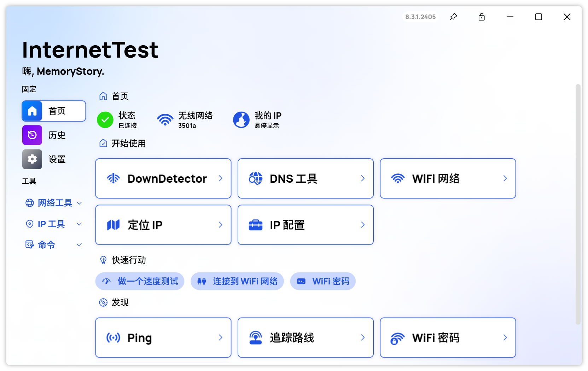This screenshot has height=371, width=588.
Task: Click the vertical scrollbar on the right
Action: click(578, 204)
